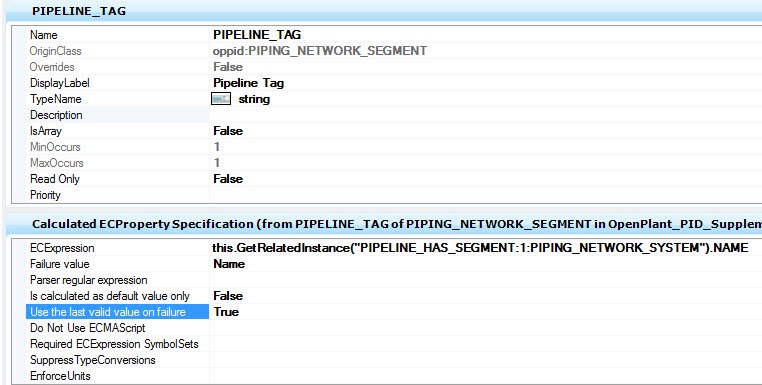The image size is (762, 385).
Task: Select the OriginClass property row label
Action: (55, 51)
